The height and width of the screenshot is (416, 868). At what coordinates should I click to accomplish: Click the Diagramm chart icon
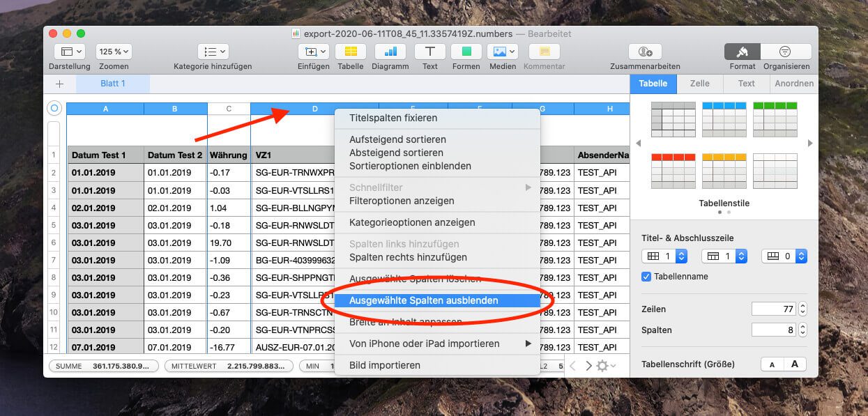tap(390, 52)
